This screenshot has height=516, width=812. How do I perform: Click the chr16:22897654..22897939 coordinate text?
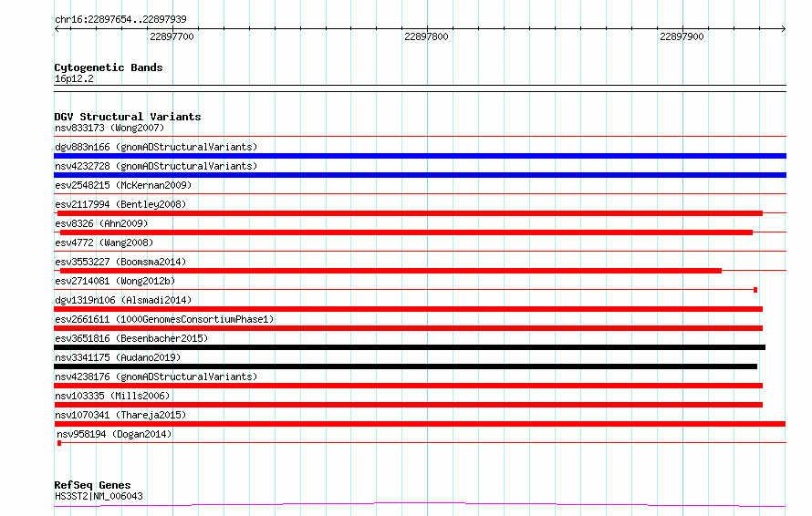tap(120, 20)
